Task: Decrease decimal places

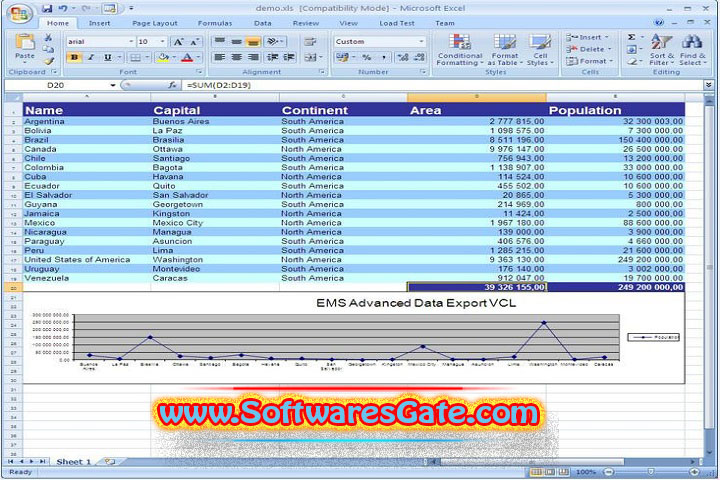Action: 419,57
